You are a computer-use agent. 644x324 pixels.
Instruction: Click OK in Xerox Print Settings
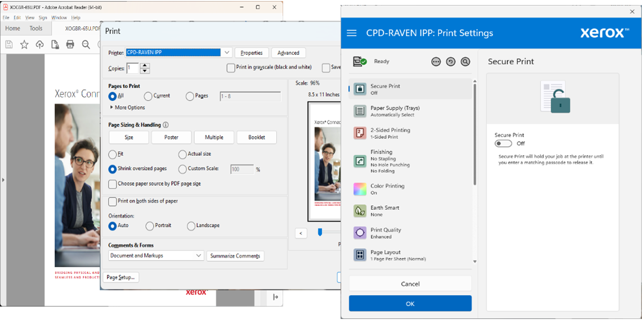coord(410,303)
